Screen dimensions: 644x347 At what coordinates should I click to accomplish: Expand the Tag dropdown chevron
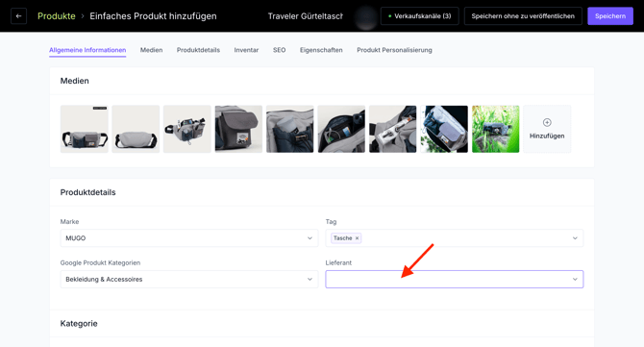575,238
